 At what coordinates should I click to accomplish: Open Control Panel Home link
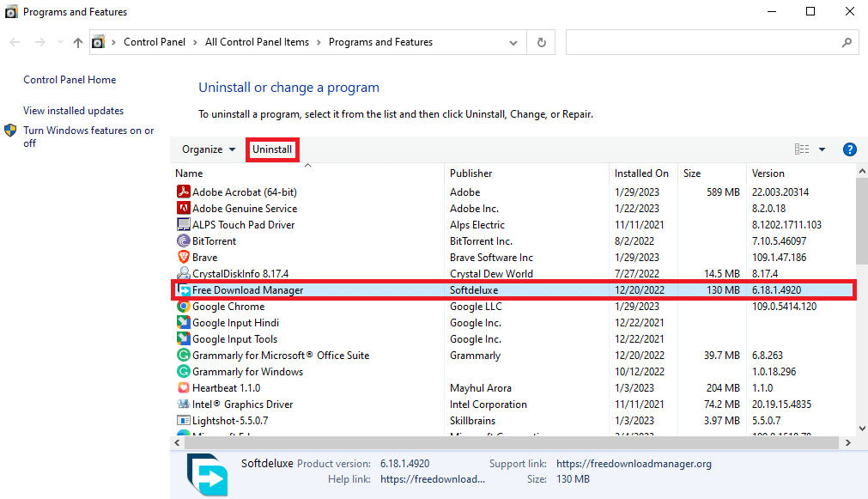[x=70, y=80]
